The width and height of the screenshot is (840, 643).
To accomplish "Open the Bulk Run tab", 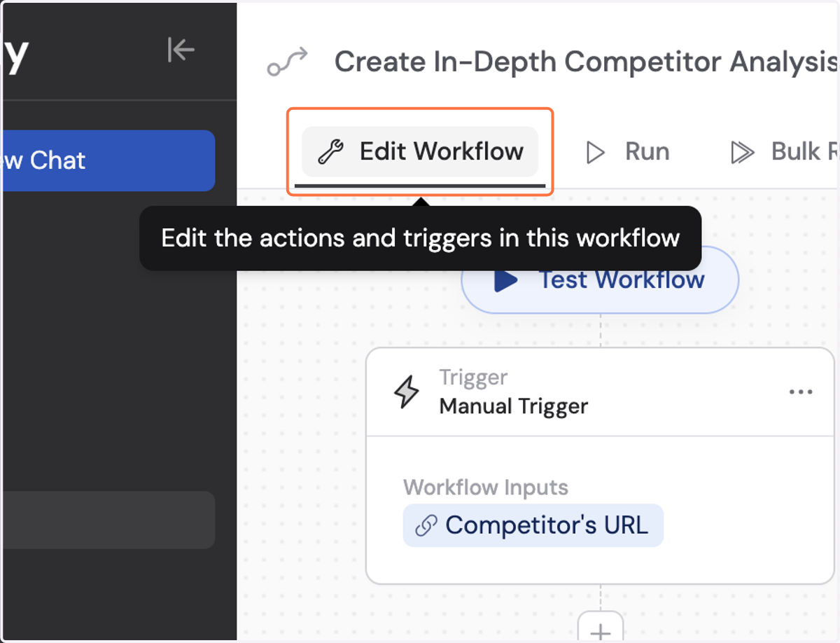I will [784, 151].
